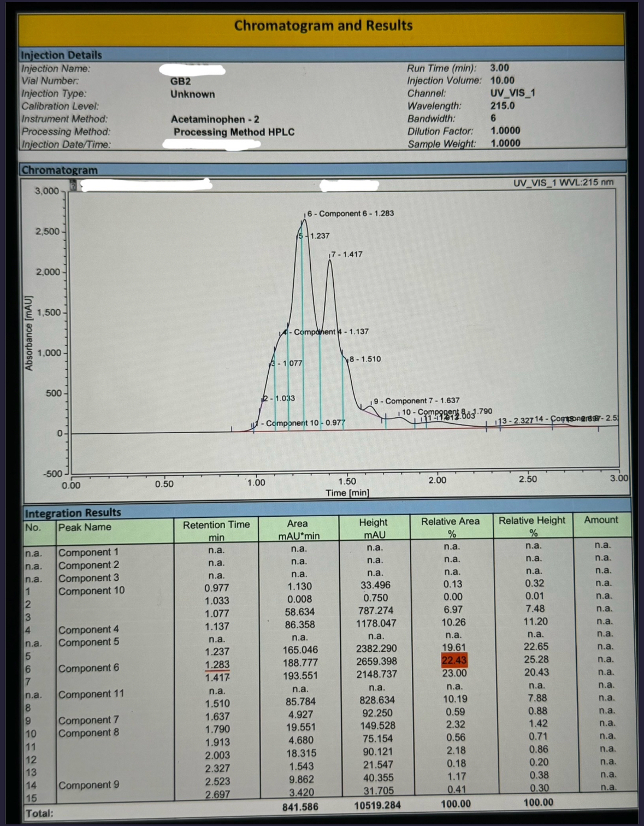Screen dimensions: 644x826
Task: Click the injection type value 'Unknown'
Action: [x=192, y=94]
